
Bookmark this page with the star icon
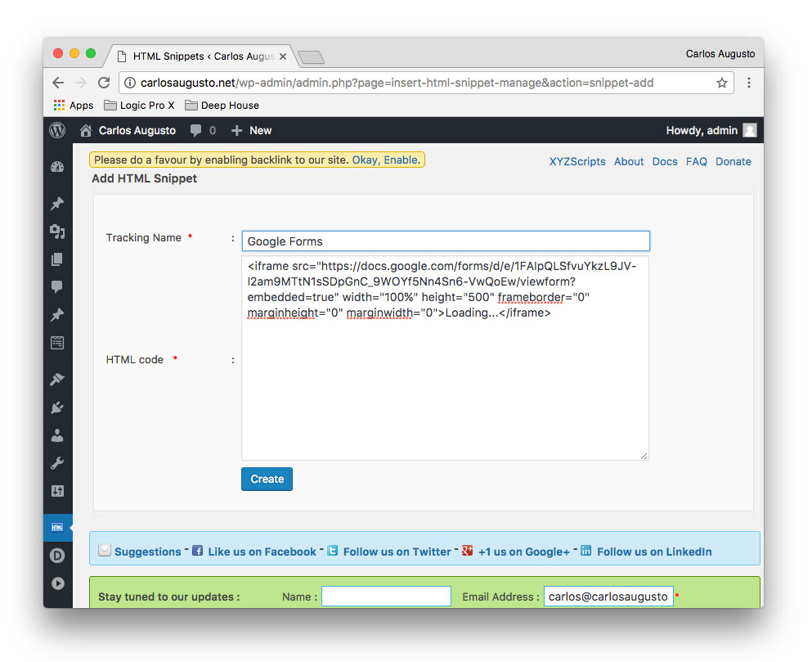click(x=722, y=83)
